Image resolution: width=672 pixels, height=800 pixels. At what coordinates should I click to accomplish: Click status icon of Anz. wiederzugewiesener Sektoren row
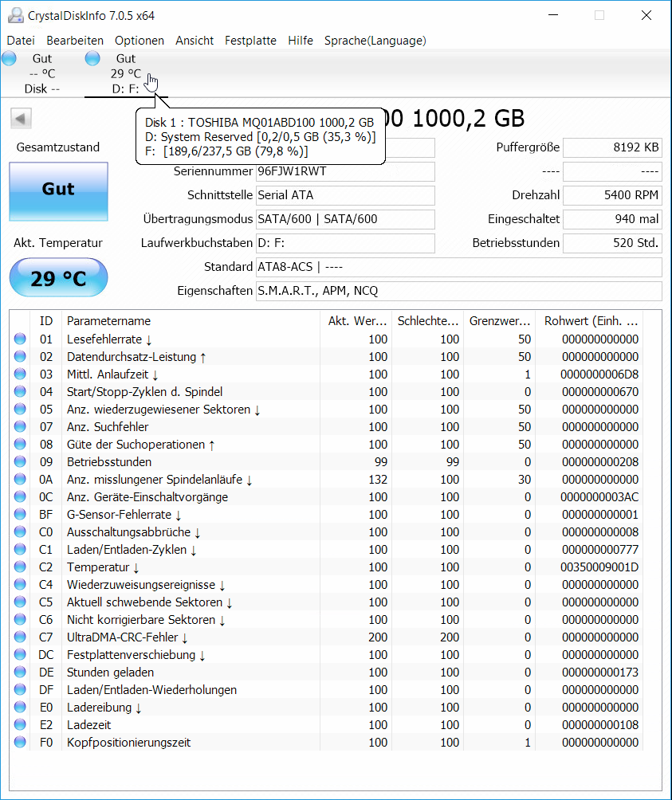coord(20,409)
